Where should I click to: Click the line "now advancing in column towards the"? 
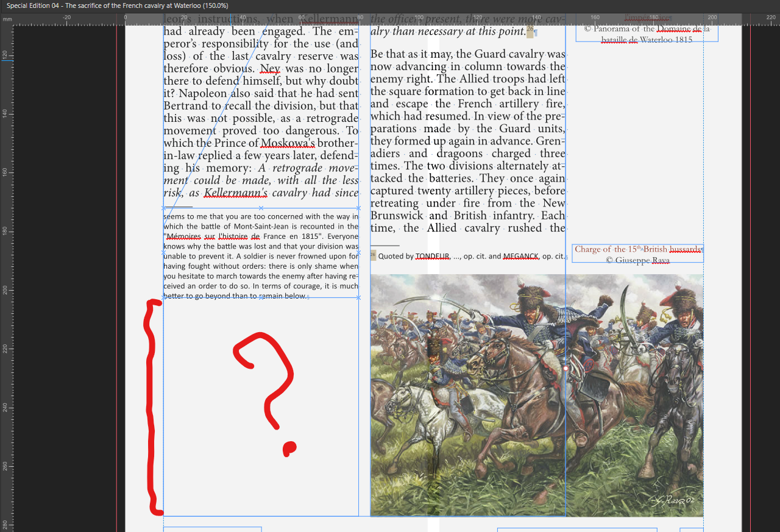tap(468, 66)
